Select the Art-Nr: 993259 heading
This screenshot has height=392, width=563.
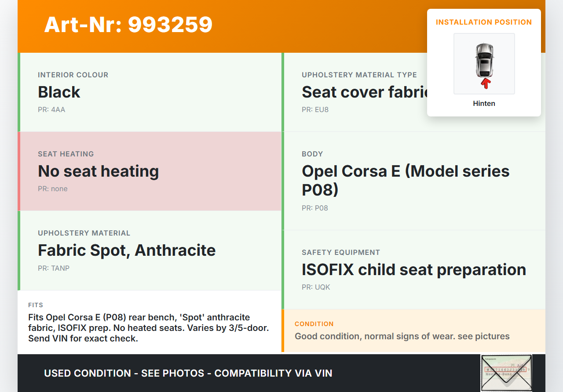(128, 25)
